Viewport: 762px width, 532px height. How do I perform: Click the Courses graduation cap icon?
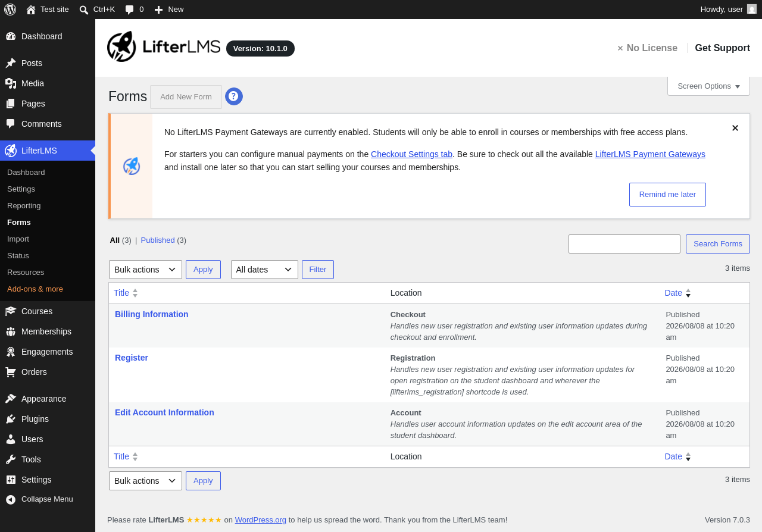(11, 311)
